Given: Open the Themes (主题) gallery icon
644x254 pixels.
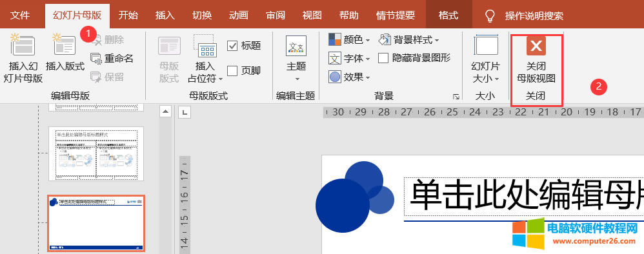Looking at the screenshot, I should click(296, 46).
